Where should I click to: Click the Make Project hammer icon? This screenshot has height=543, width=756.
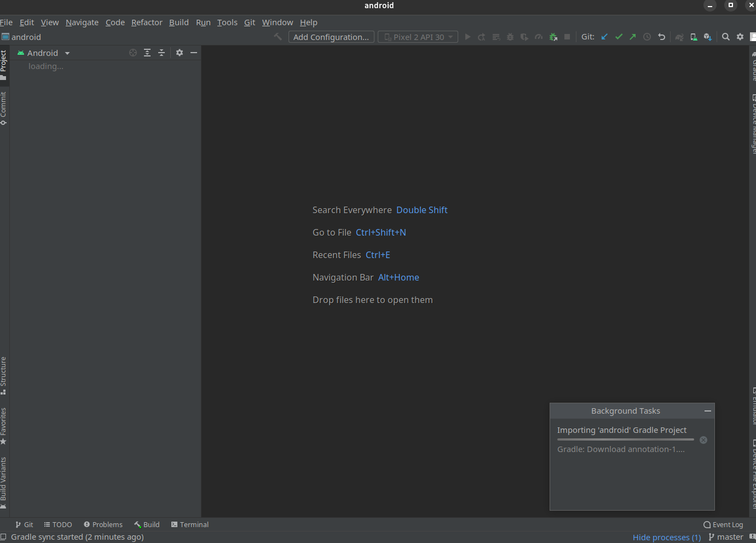point(278,37)
